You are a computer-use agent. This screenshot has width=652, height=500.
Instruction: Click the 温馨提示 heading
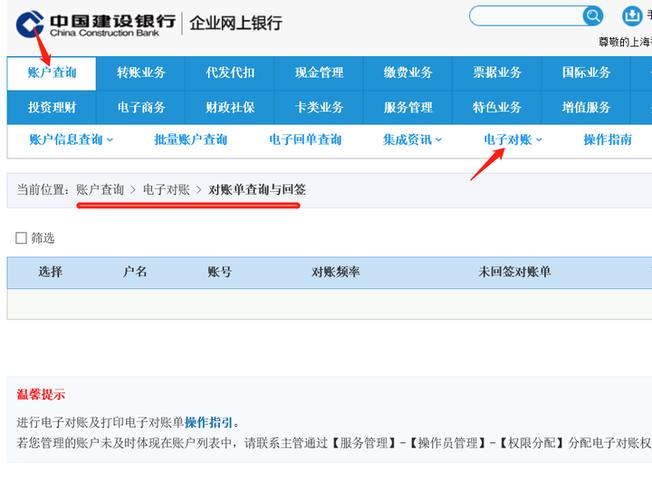(x=41, y=394)
